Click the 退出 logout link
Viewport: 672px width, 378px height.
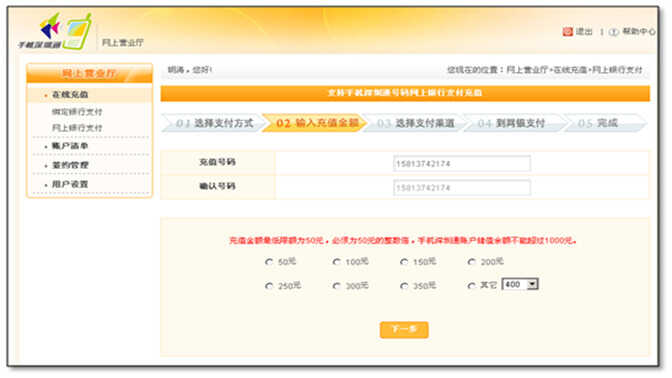(584, 32)
